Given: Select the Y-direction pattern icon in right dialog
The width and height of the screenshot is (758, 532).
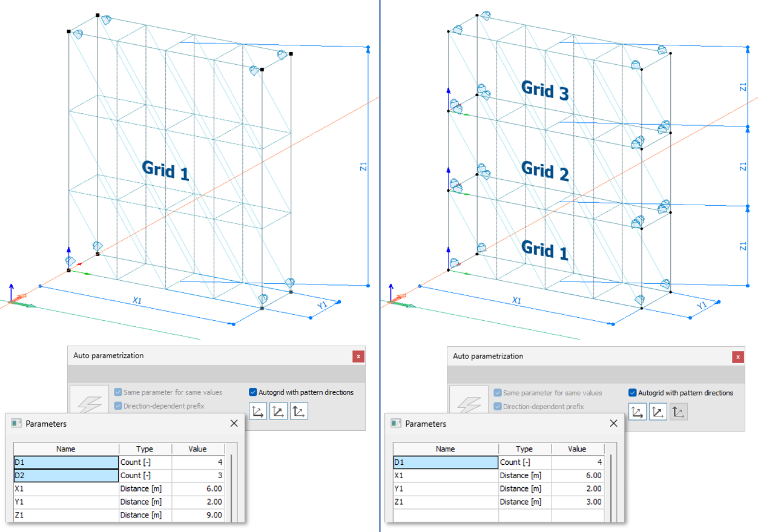Looking at the screenshot, I should pyautogui.click(x=659, y=411).
